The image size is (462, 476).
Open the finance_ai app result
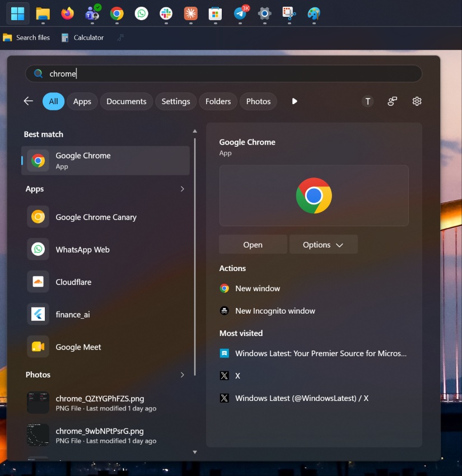pos(105,315)
